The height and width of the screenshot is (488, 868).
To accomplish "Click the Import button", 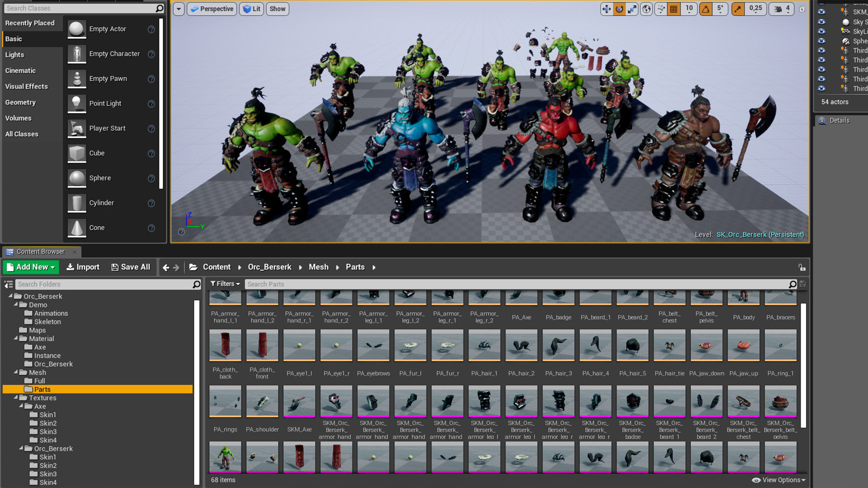I will [x=83, y=267].
